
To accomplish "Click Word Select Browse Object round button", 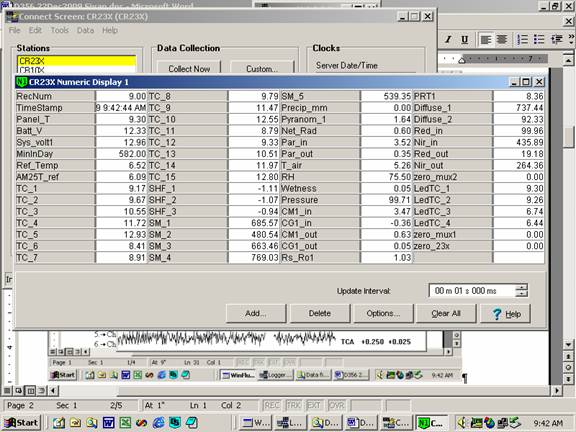I will click(568, 367).
